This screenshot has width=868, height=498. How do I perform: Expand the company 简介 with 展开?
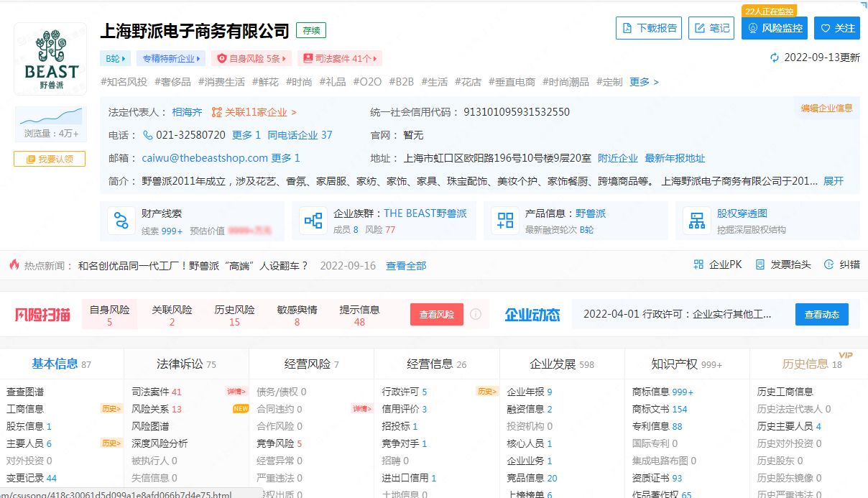tap(831, 181)
